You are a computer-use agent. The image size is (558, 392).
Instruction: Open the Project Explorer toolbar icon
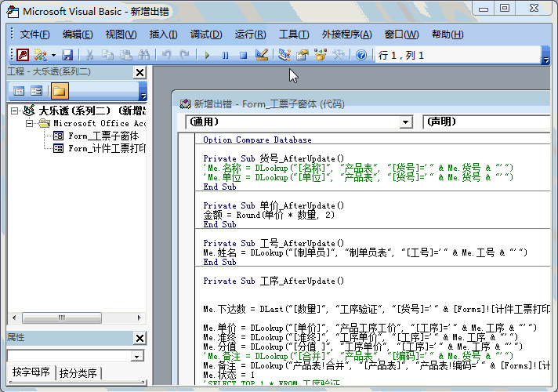284,54
